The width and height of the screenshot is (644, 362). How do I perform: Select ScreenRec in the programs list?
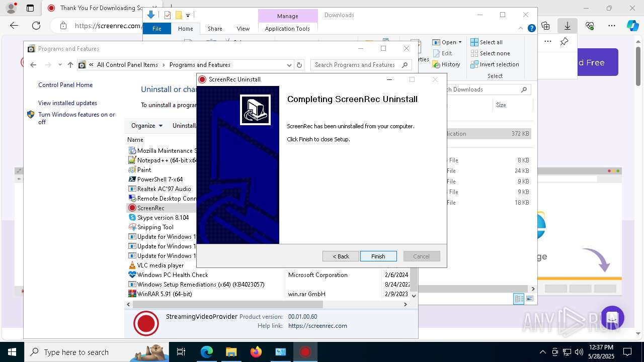[x=150, y=208]
